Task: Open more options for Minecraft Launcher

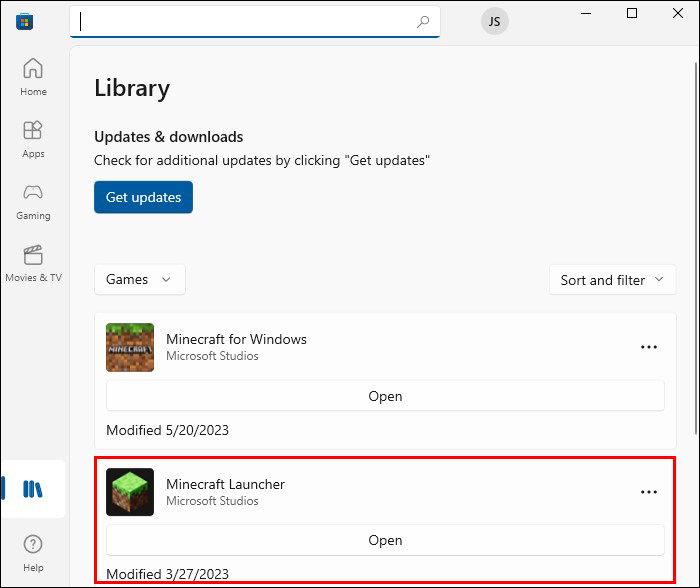Action: (x=648, y=492)
